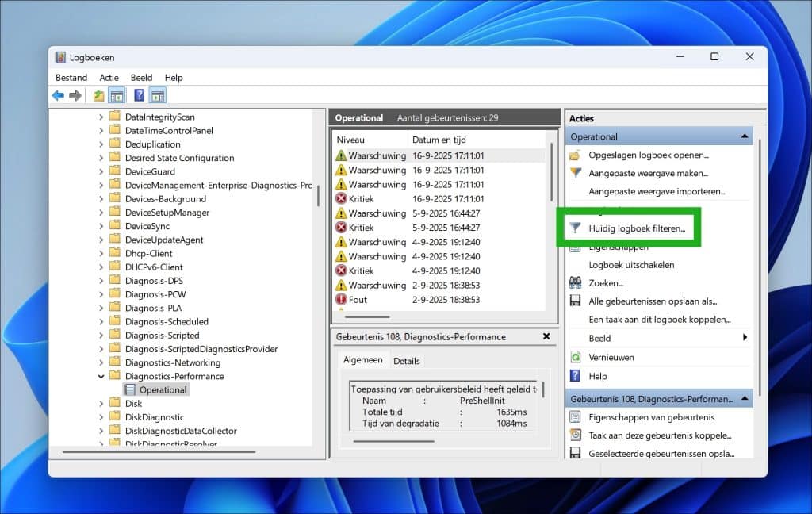Screen dimensions: 812x514
Task: Select Diagnosis-Scheduled in the tree
Action: [x=167, y=322]
